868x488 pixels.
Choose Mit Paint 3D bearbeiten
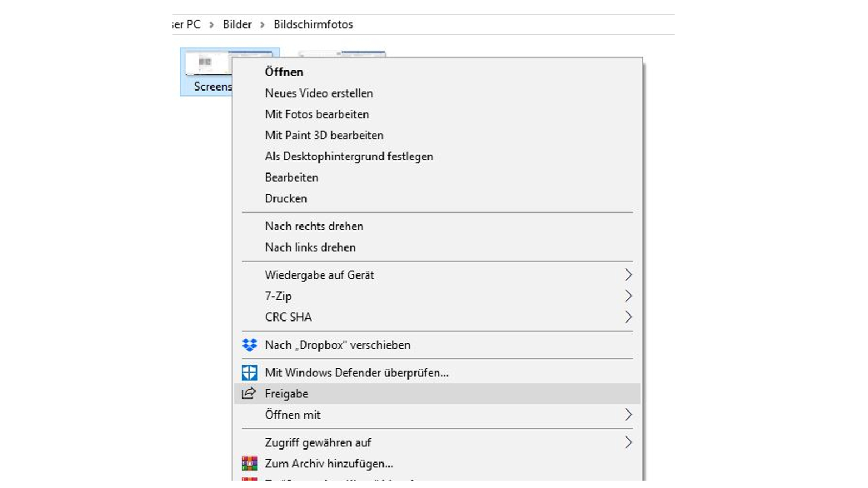(x=324, y=135)
